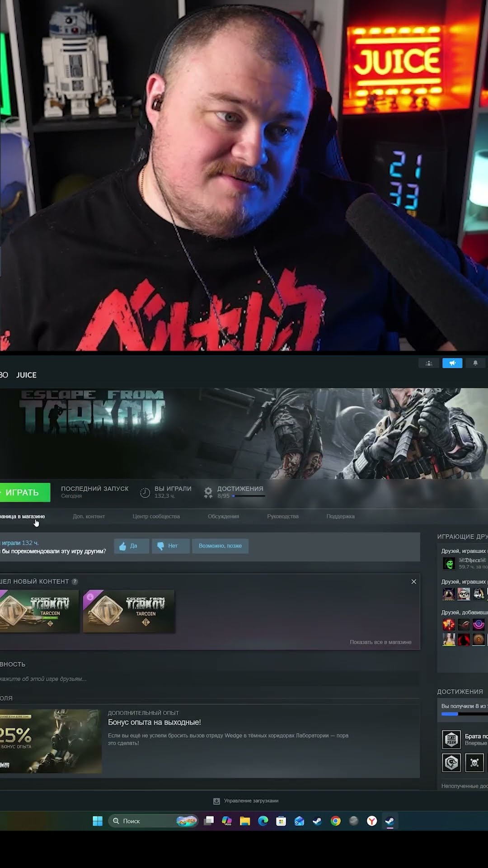Open the УБЕЙ achievement icon
Screen dimensions: 488x868
(451, 740)
